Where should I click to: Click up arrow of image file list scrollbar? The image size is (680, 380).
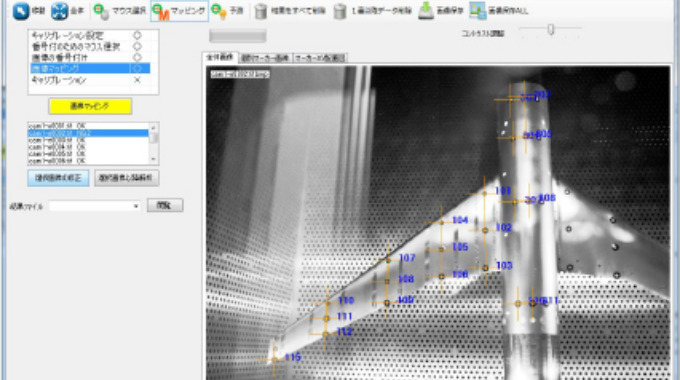(x=153, y=127)
